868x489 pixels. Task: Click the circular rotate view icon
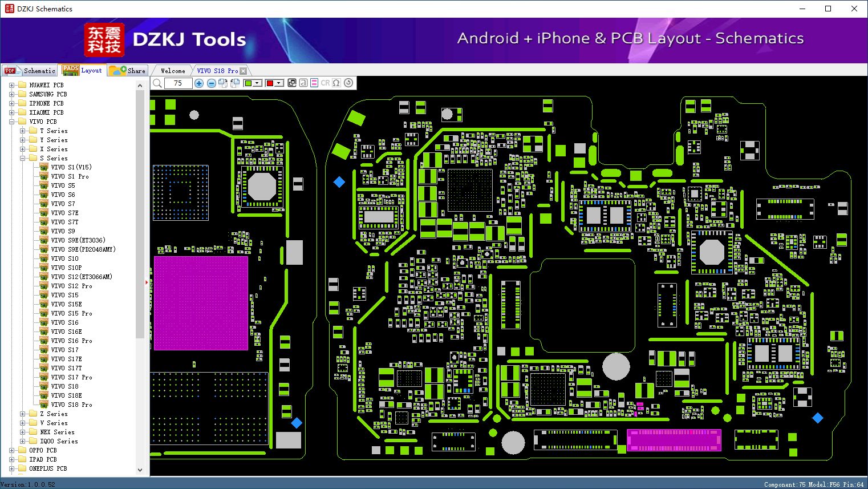pyautogui.click(x=348, y=83)
